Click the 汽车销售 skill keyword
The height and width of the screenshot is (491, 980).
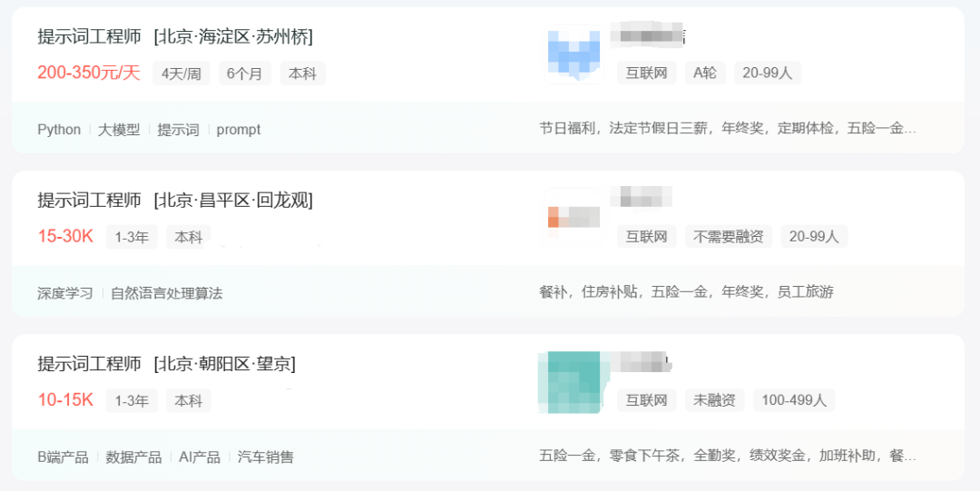pos(266,457)
